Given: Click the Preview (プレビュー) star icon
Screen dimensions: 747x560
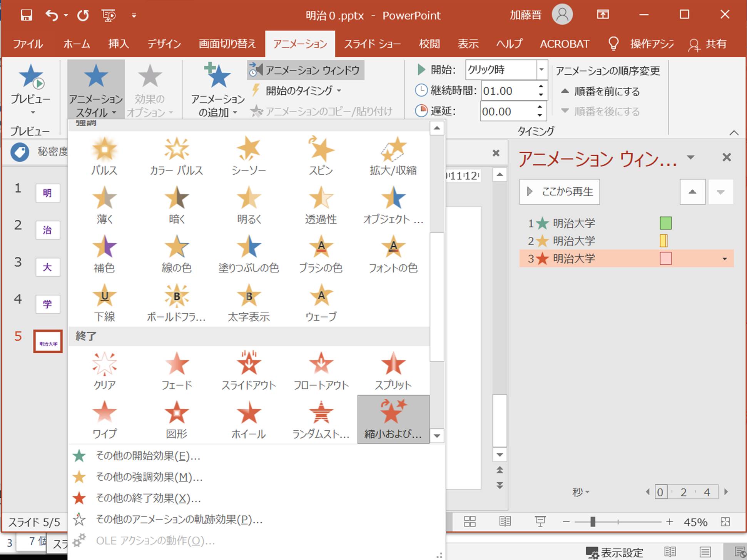Looking at the screenshot, I should pos(31,77).
